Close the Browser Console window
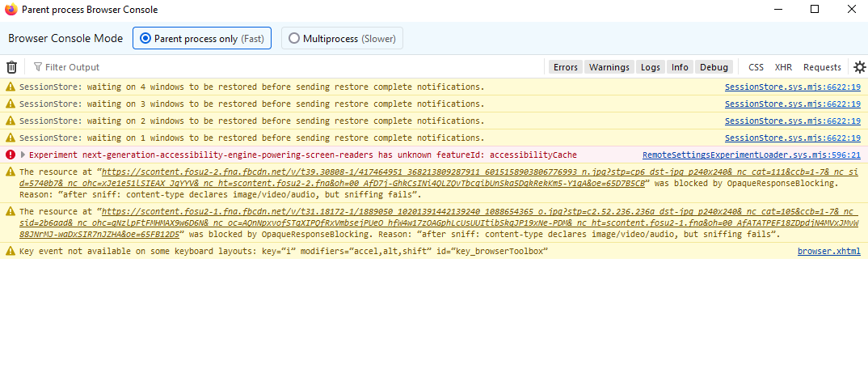The height and width of the screenshot is (369, 868). pyautogui.click(x=851, y=10)
